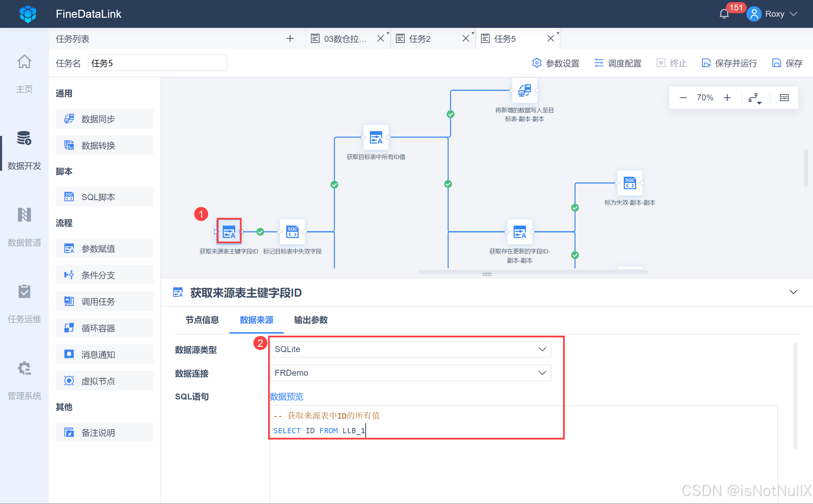
Task: Click the 数据开发 sidebar icon
Action: pos(24,138)
